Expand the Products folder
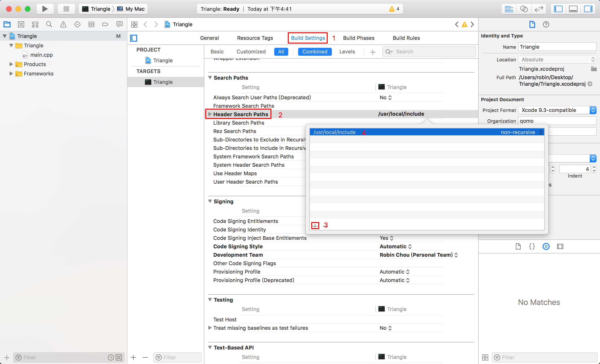 pos(11,64)
